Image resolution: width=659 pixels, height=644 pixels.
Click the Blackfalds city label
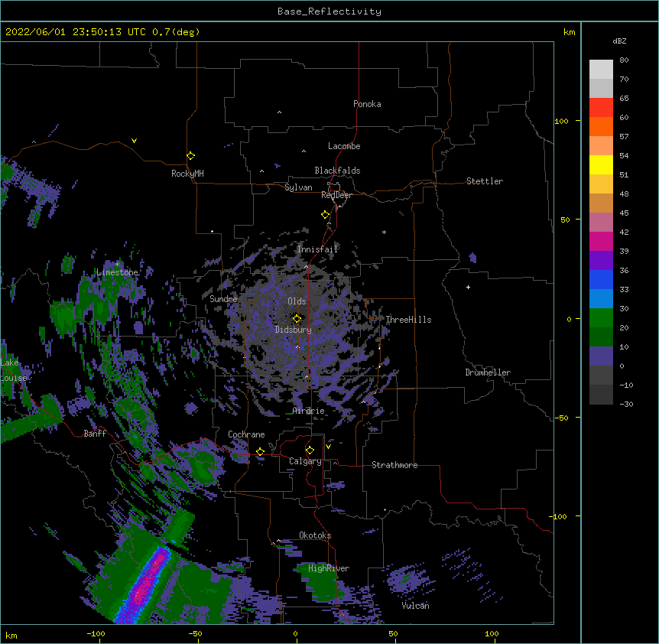tap(337, 171)
